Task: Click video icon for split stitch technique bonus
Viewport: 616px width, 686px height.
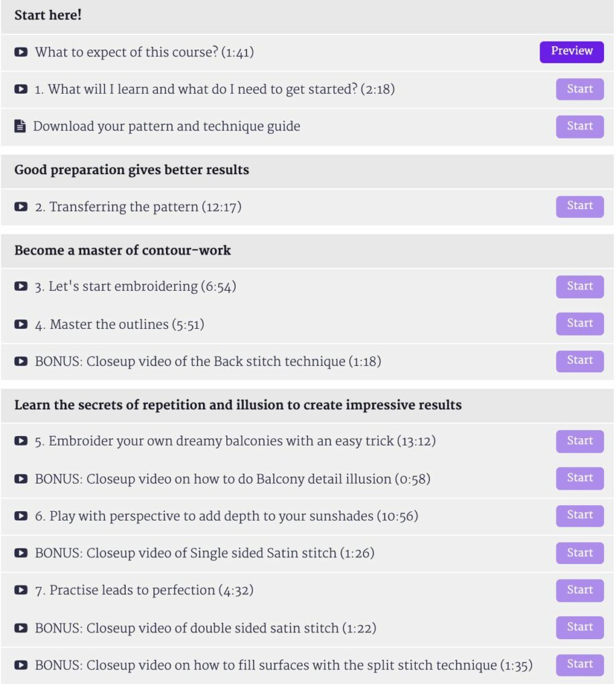Action: [x=21, y=665]
